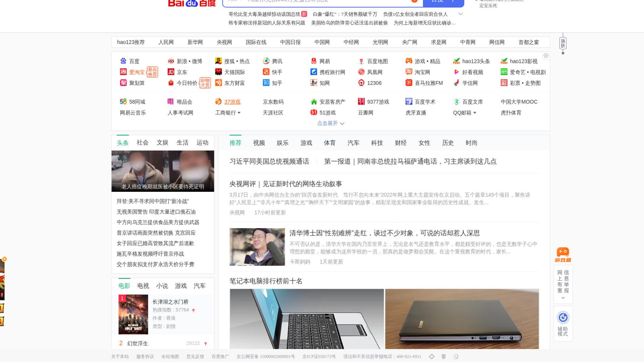Open the Baidu paw icon link
This screenshot has height=362, width=644.
tap(123, 61)
